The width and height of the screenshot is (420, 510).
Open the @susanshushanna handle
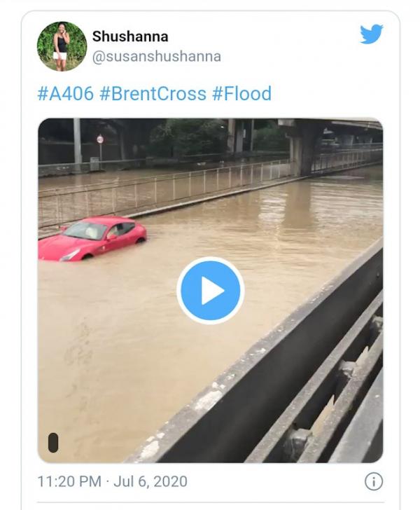click(x=157, y=57)
